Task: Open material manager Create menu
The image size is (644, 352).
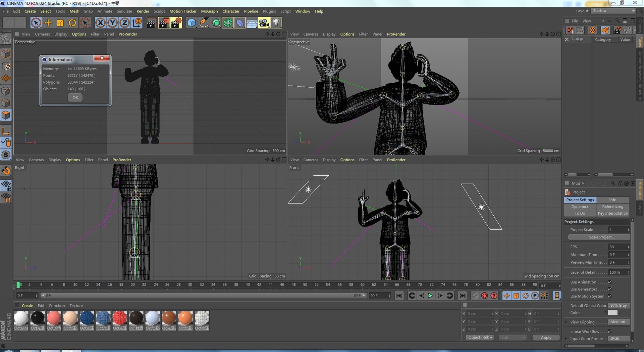Action: tap(28, 306)
